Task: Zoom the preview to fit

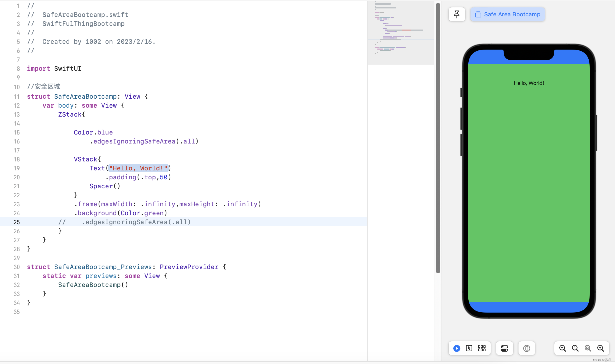Action: [588, 348]
